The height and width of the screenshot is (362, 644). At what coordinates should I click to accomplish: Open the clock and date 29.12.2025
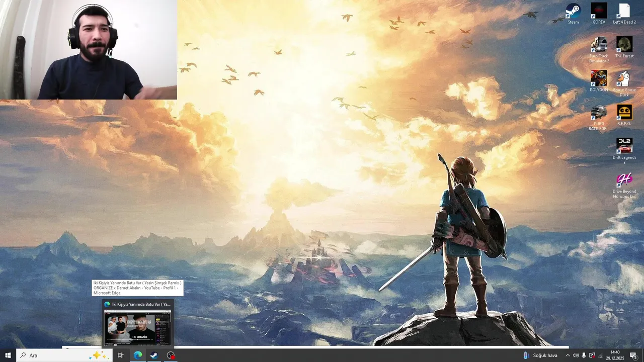[x=615, y=355]
